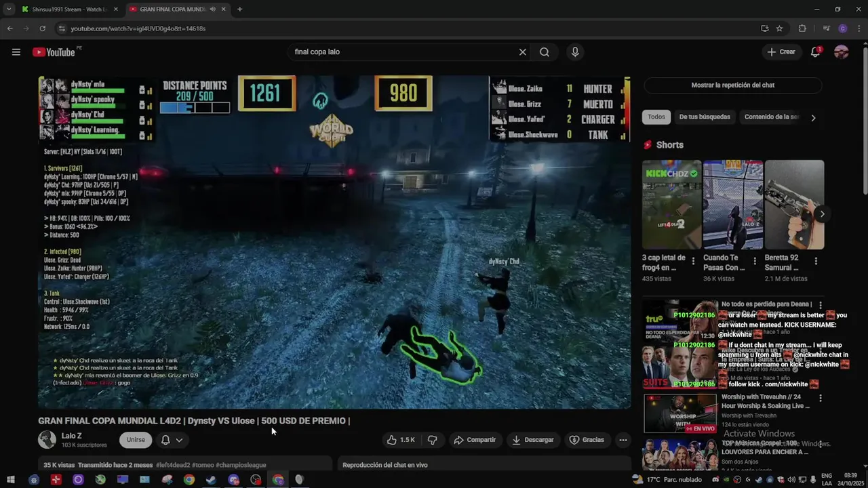Viewport: 868px width, 488px height.
Task: Dislike the video with the thumbs-down
Action: click(x=432, y=440)
